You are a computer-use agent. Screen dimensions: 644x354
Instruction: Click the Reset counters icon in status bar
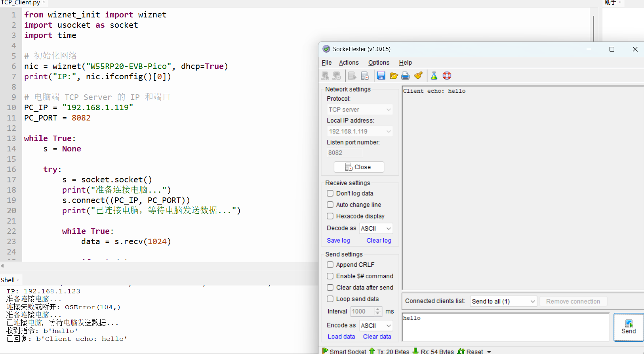pos(461,351)
